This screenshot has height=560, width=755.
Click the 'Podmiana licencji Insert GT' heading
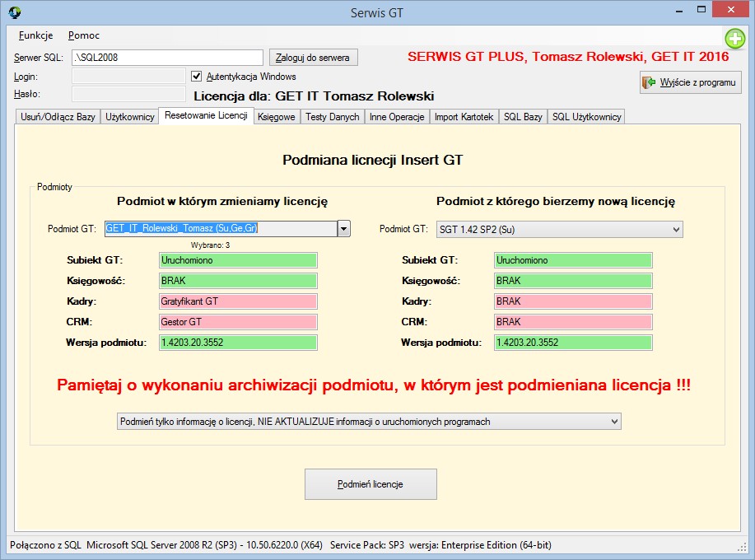pyautogui.click(x=373, y=160)
